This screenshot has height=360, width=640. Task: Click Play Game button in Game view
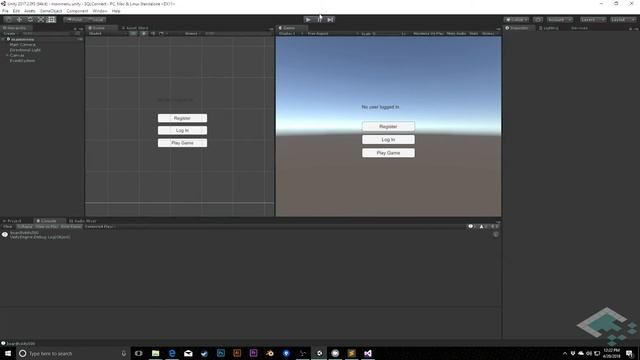tap(388, 153)
